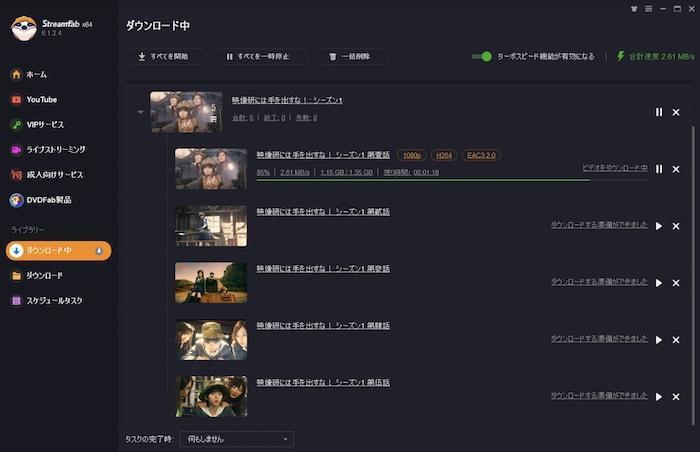Delete the 第伍話 episode task
700x452 pixels.
pyautogui.click(x=676, y=397)
